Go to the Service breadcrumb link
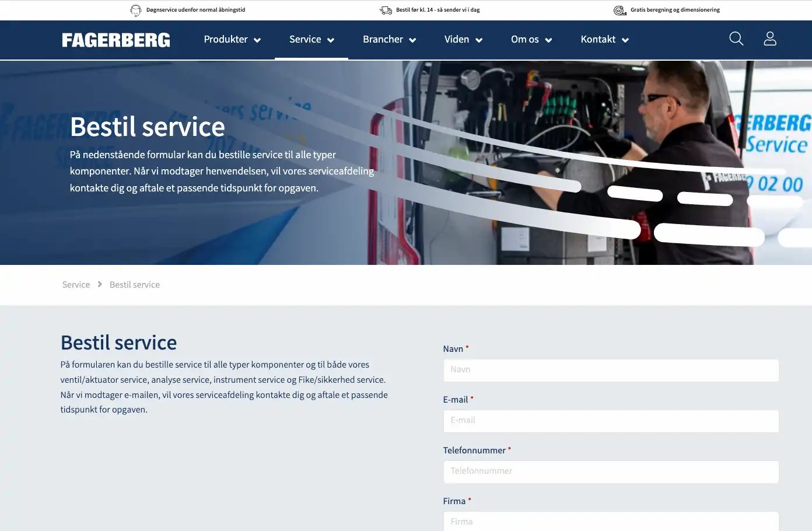The image size is (812, 531). 76,284
